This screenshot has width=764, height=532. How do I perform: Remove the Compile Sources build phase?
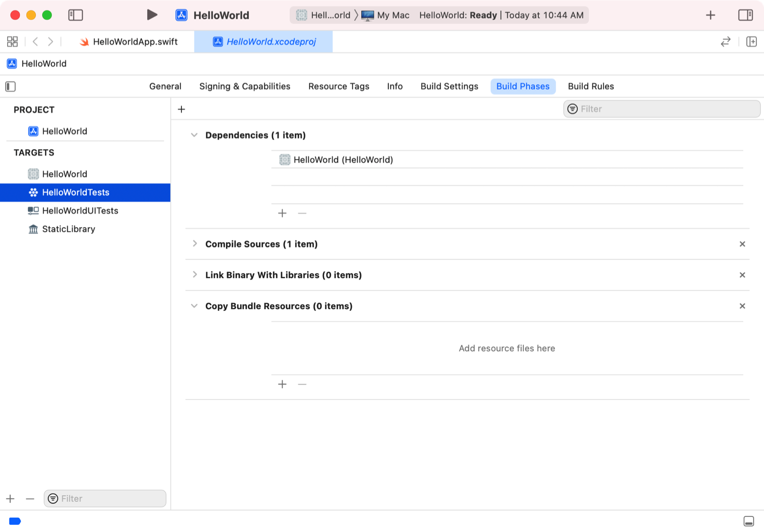pyautogui.click(x=742, y=244)
